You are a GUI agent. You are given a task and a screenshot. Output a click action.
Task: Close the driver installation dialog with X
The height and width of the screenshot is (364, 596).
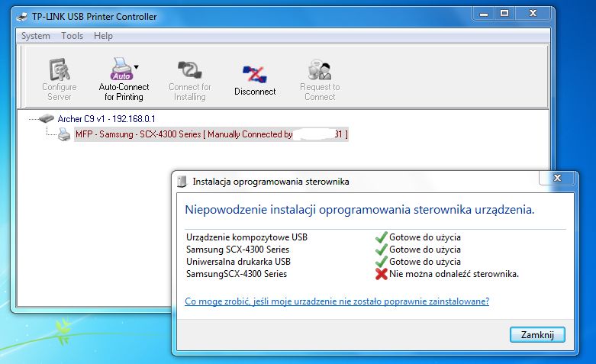click(x=557, y=178)
